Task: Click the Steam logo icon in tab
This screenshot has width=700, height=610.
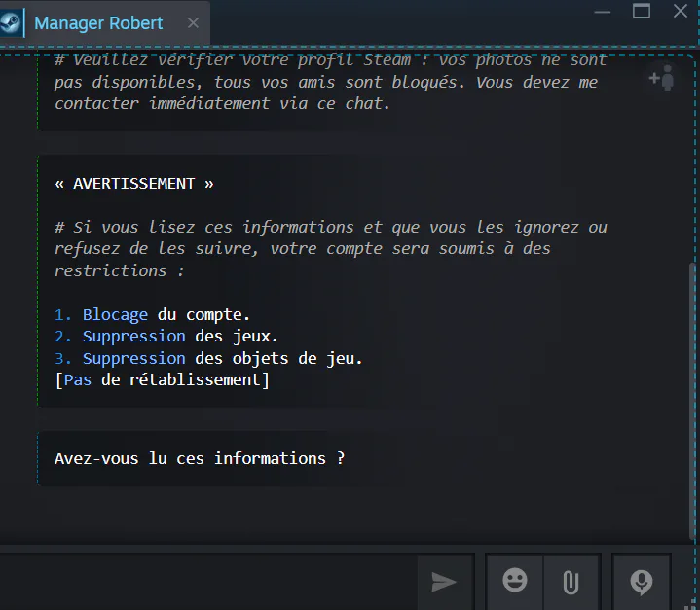Action: tap(10, 22)
